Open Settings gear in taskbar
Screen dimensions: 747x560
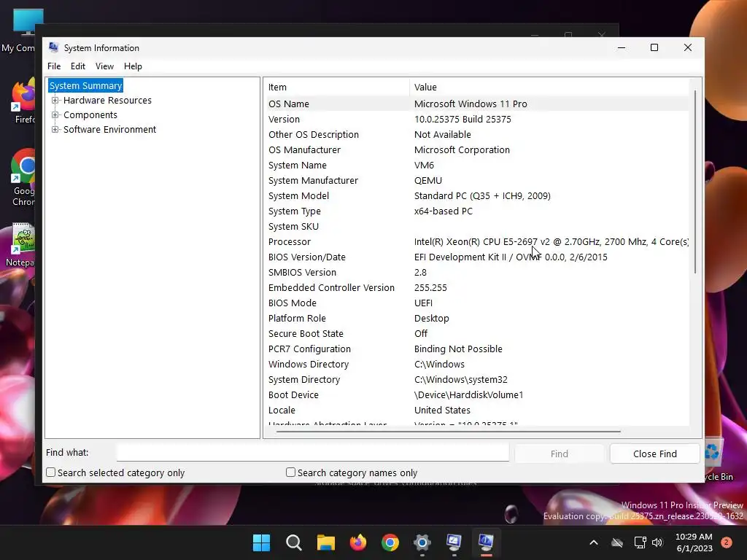coord(422,542)
